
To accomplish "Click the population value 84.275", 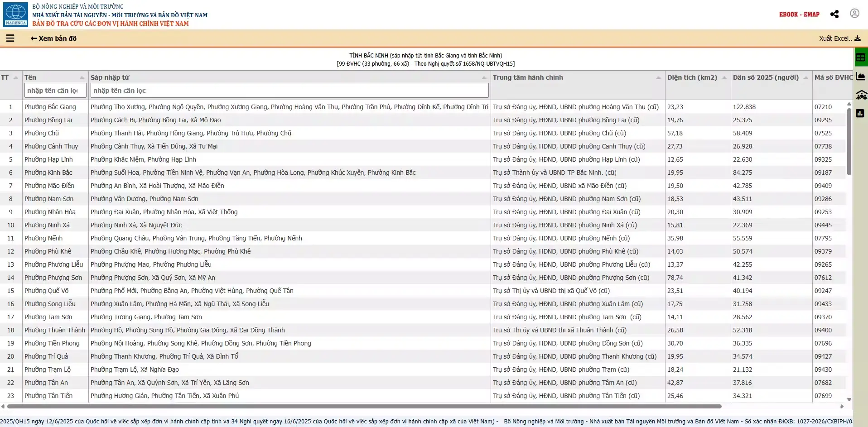I will pos(743,173).
